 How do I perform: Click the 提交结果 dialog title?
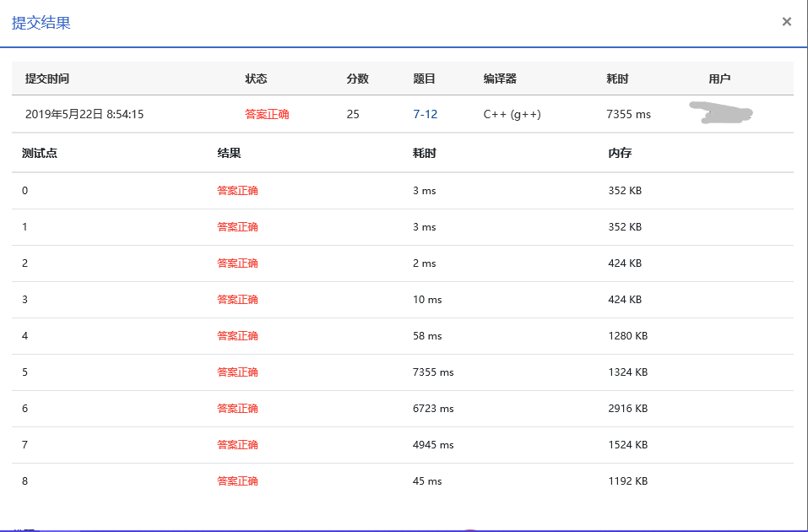pos(41,23)
